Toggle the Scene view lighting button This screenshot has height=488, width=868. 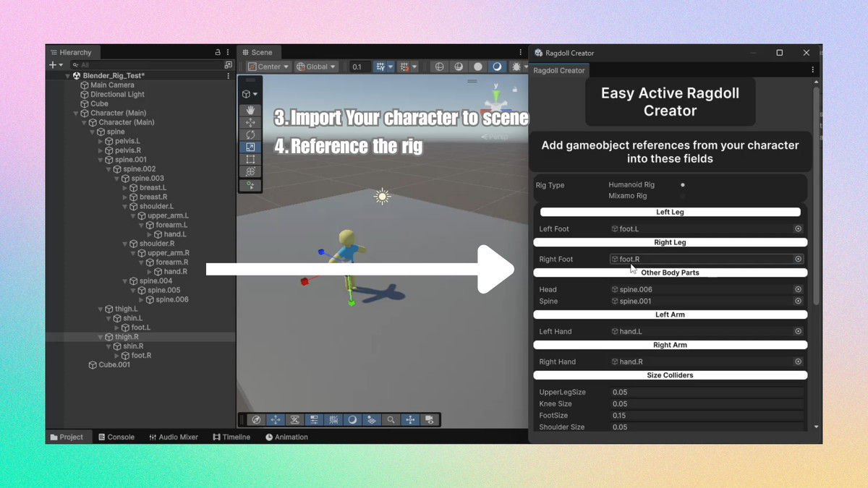tap(354, 419)
